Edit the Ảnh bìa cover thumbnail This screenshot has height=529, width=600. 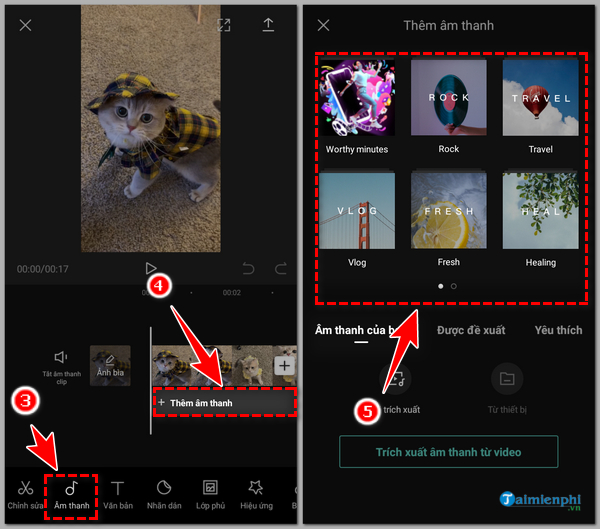(x=110, y=366)
